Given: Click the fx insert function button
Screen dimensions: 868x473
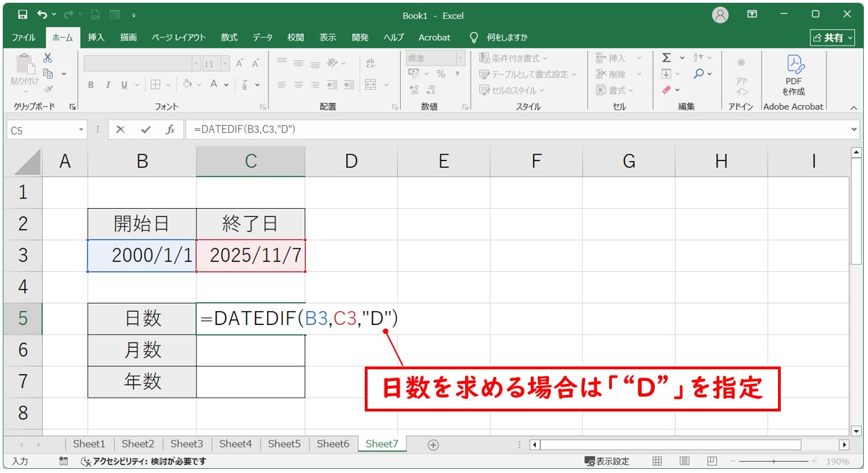Looking at the screenshot, I should click(170, 129).
